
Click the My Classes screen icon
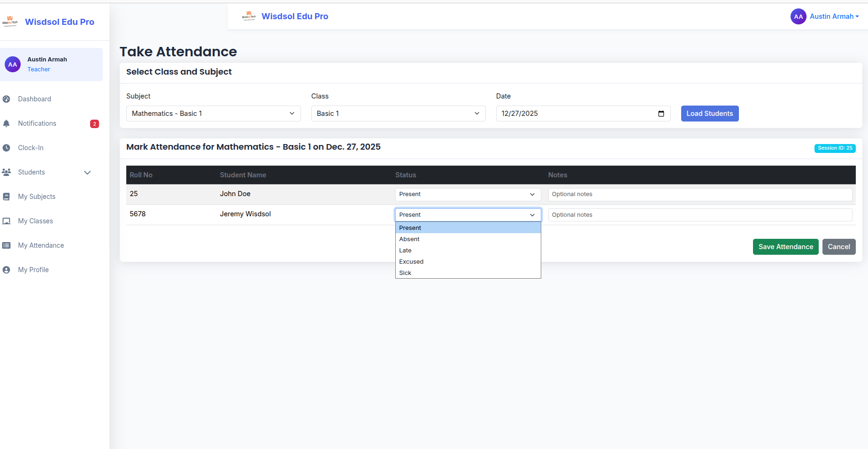(7, 221)
